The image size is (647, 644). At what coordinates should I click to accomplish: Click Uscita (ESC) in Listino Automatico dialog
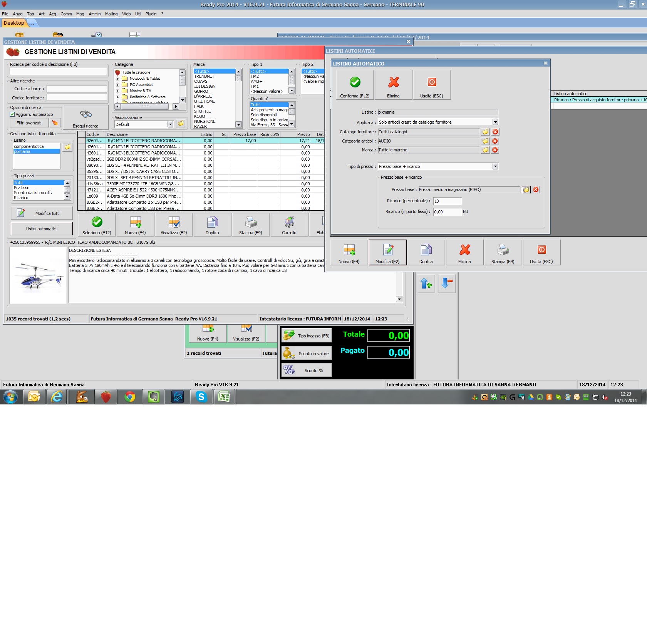(x=431, y=85)
